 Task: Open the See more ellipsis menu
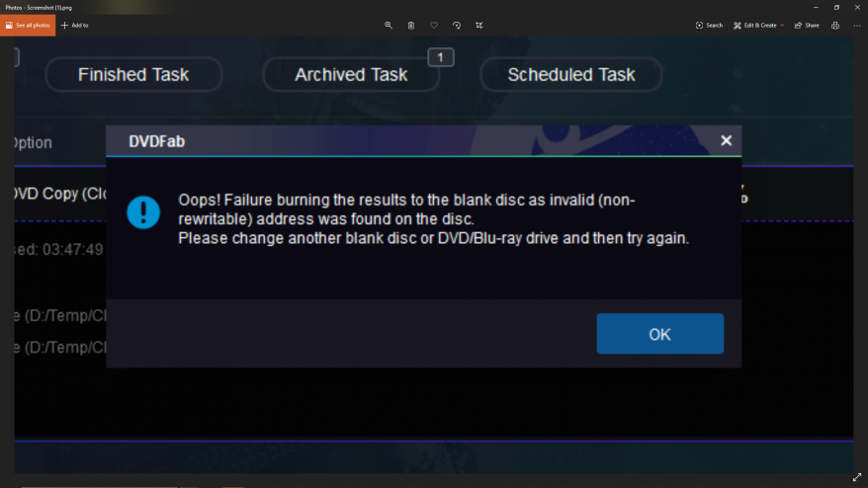coord(857,25)
